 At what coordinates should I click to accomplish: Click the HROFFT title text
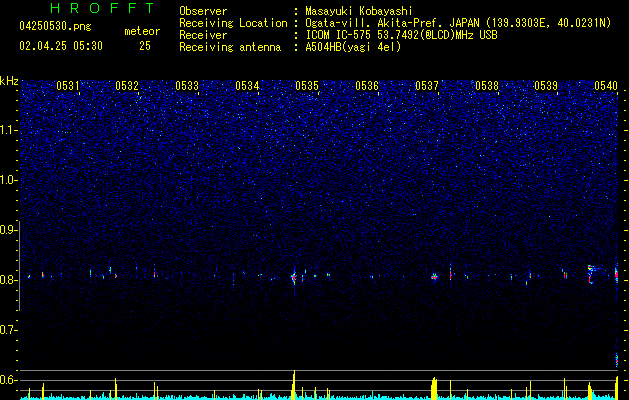(102, 8)
